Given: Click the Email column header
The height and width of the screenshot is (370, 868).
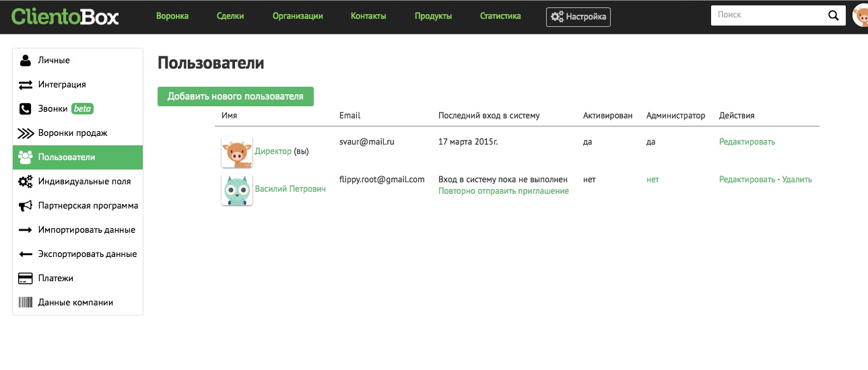Looking at the screenshot, I should (350, 116).
